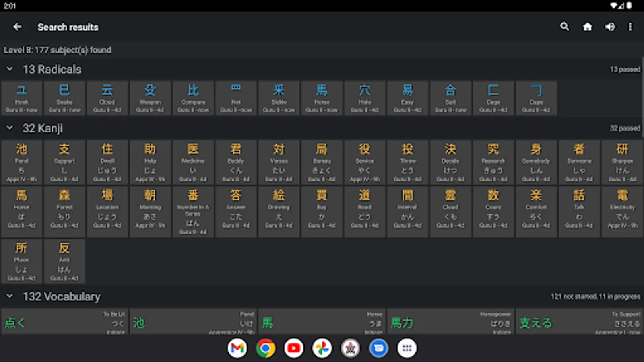Screen dimensions: 644x362
Task: Launch Gmail from the dock
Action: point(237,348)
